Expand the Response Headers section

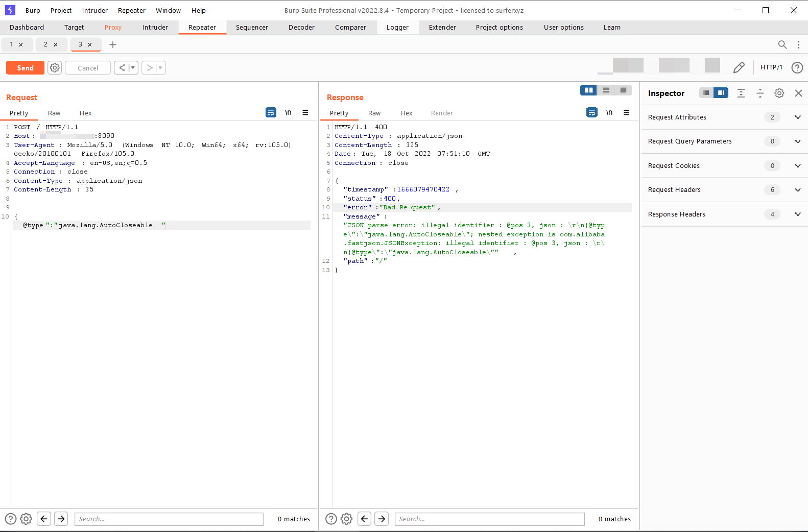[797, 214]
